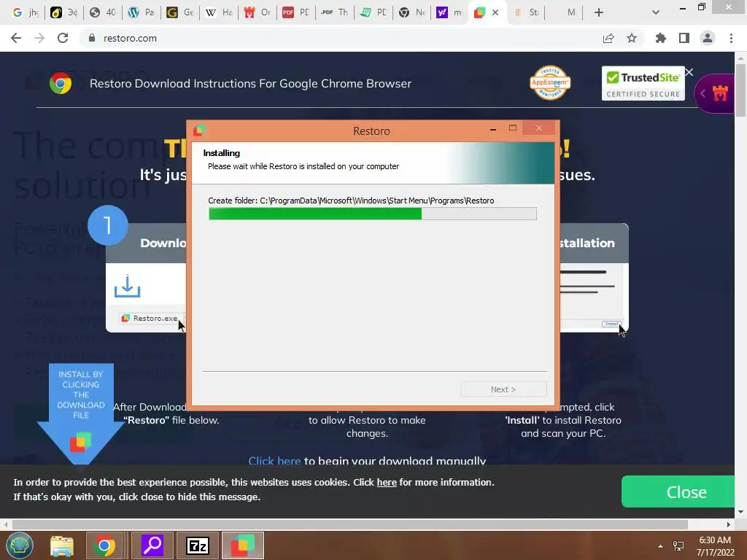The image size is (747, 560).
Task: Open a new browser tab
Action: [599, 12]
